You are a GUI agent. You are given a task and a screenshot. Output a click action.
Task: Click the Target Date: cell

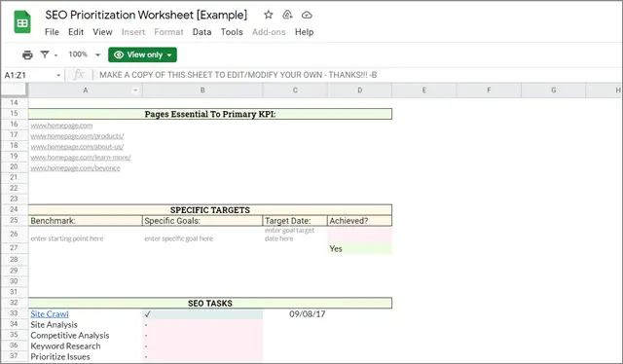tap(295, 221)
